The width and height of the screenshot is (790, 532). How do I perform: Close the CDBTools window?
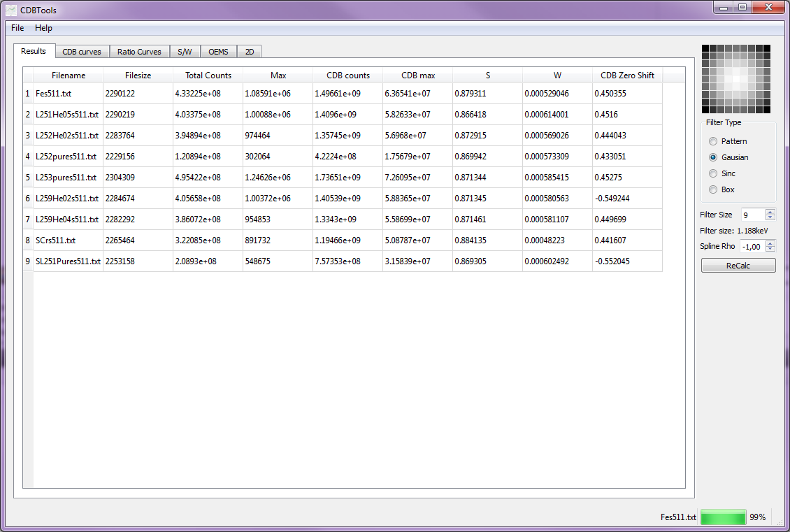768,8
